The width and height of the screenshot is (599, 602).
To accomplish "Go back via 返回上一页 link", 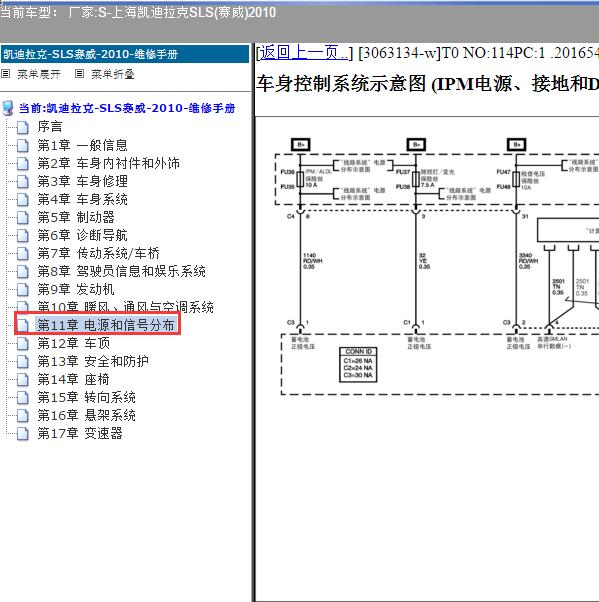I will click(x=303, y=53).
